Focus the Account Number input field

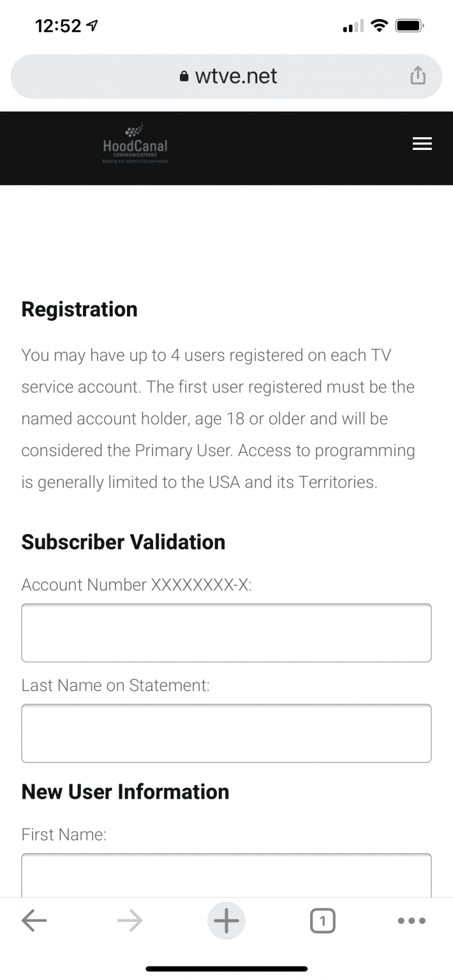click(226, 633)
